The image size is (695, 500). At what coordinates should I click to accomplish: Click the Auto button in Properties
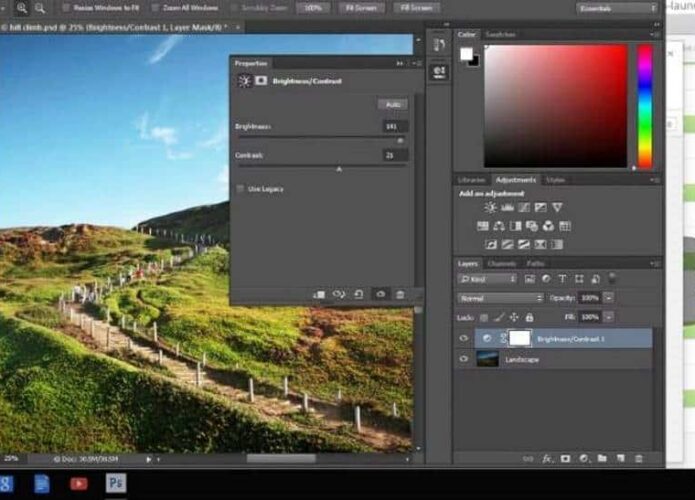(393, 105)
